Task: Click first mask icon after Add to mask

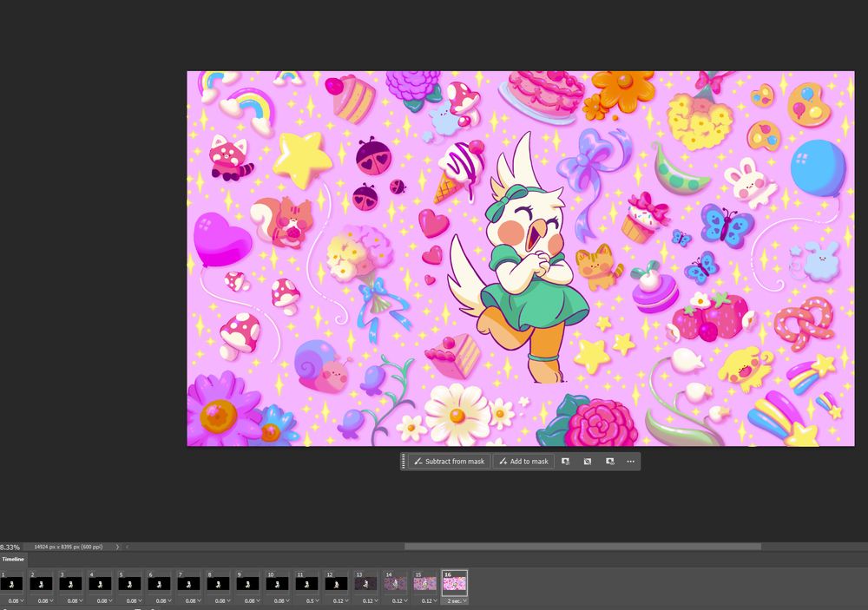Action: click(x=565, y=462)
